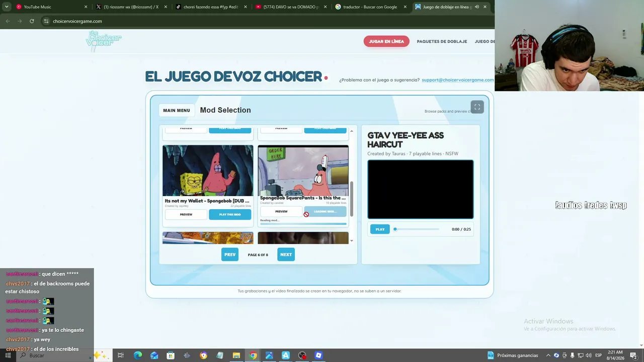The width and height of the screenshot is (644, 362).
Task: Open the Windows Start menu
Action: (x=8, y=355)
